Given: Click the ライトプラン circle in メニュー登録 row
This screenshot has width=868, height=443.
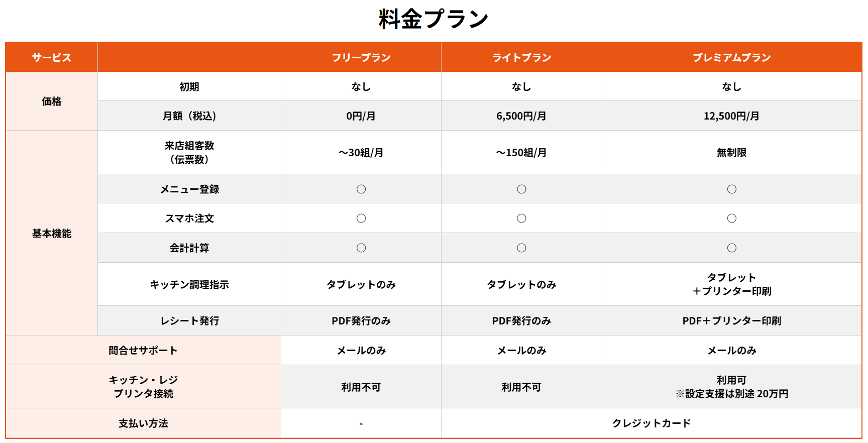Looking at the screenshot, I should click(521, 189).
